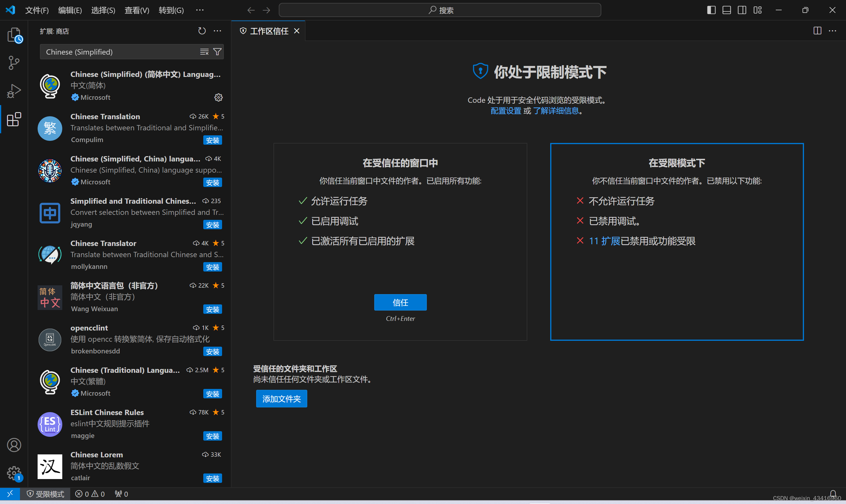Toggle the bottom panel layout
Image resolution: width=846 pixels, height=504 pixels.
tap(726, 10)
